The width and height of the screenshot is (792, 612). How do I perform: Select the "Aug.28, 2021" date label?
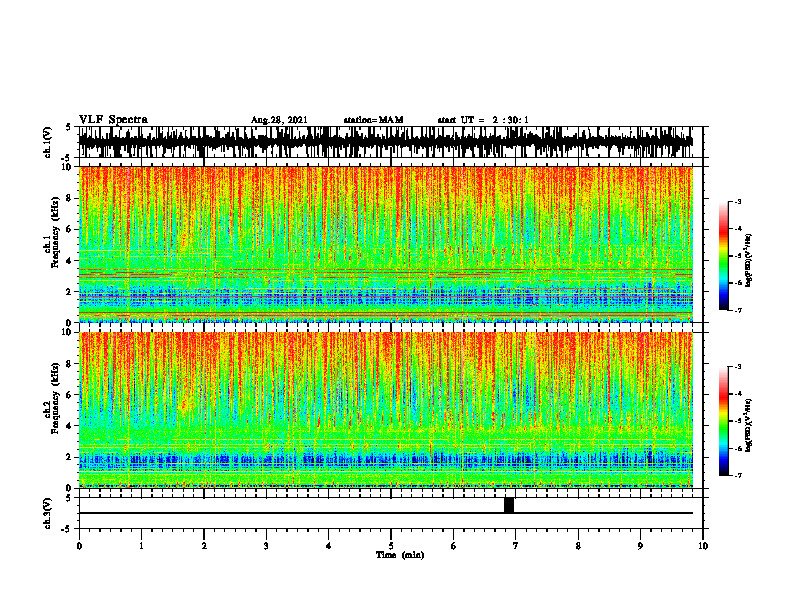279,120
